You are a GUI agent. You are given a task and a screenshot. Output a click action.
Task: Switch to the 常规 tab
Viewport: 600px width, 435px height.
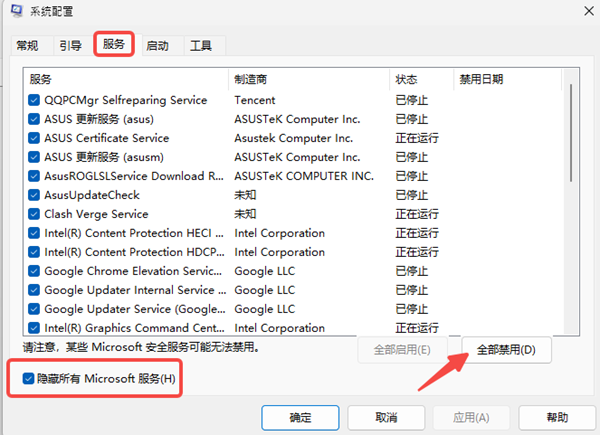tap(27, 46)
